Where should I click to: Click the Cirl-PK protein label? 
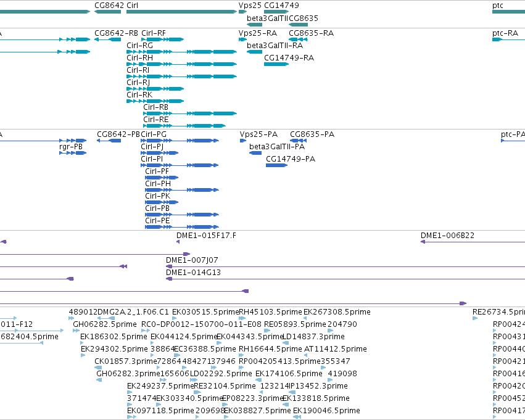[158, 196]
